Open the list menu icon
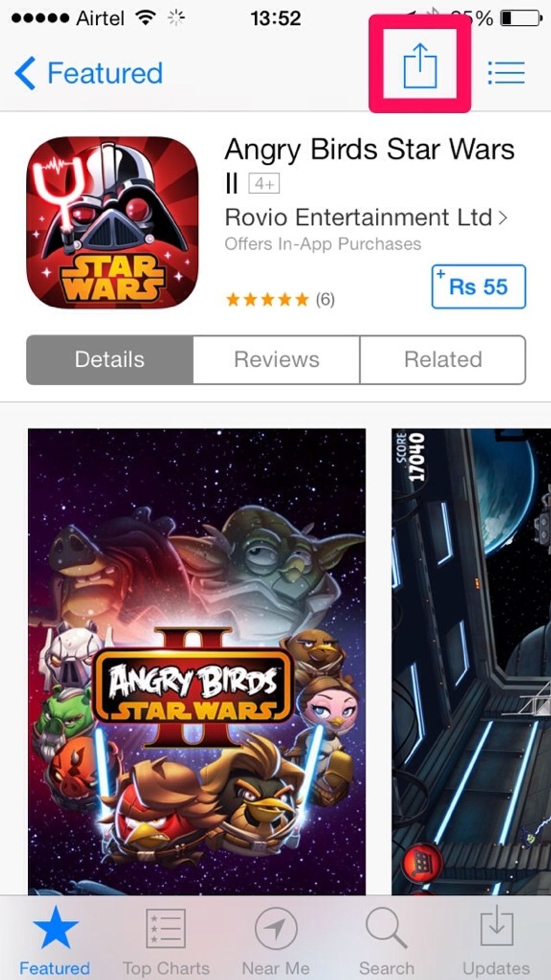The width and height of the screenshot is (551, 980). 506,73
